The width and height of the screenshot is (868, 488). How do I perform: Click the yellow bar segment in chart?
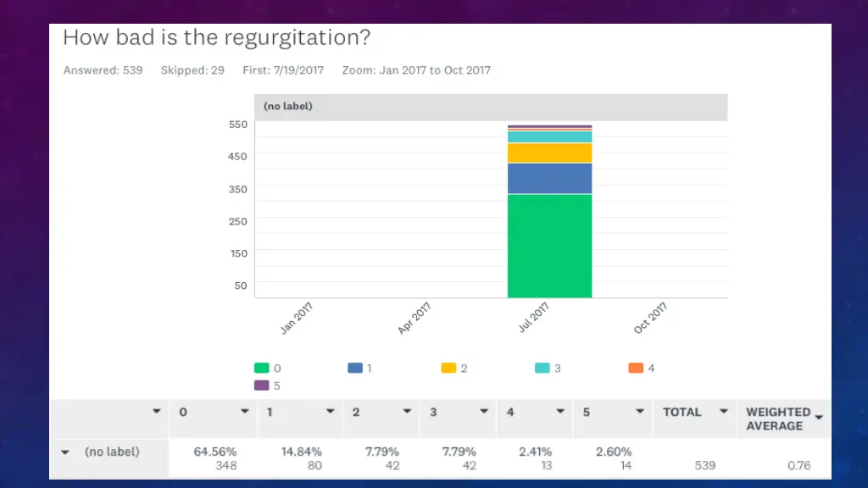tap(549, 153)
